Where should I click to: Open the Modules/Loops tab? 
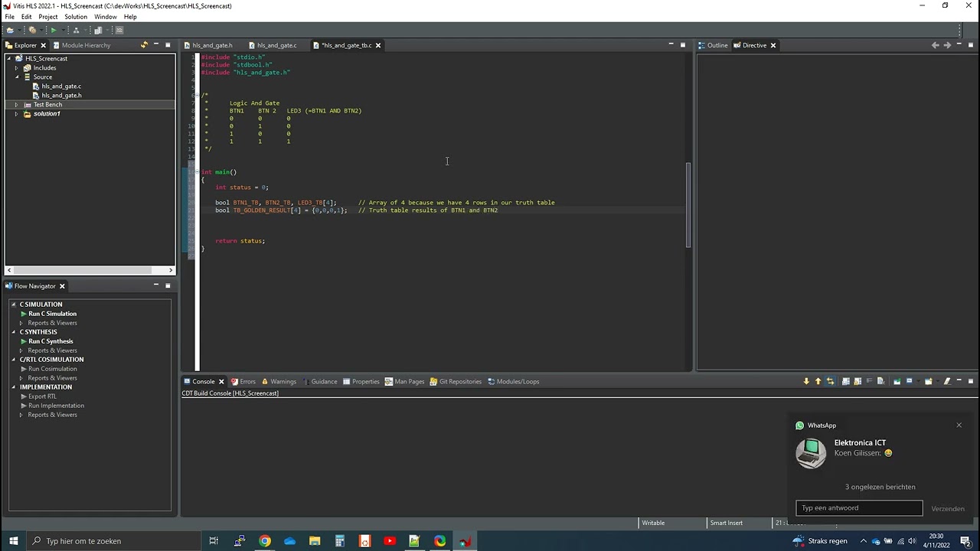click(x=513, y=381)
